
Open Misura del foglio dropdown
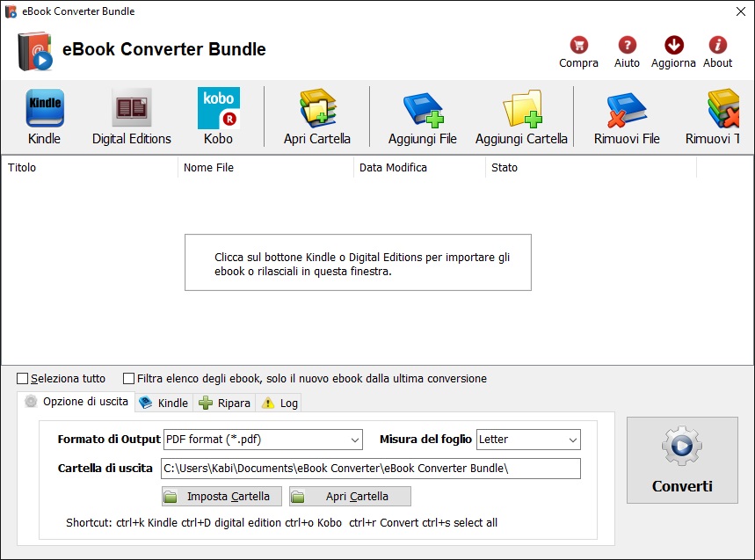tap(528, 440)
